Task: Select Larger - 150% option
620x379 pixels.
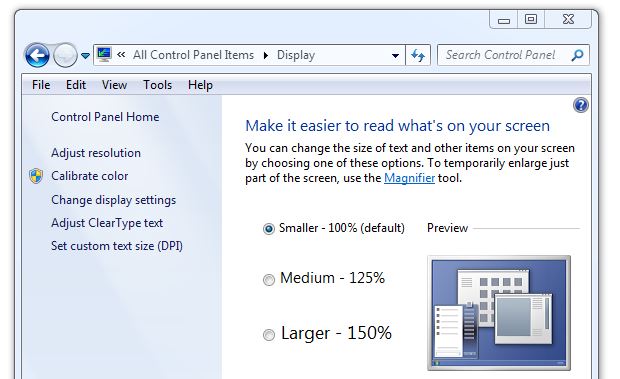Action: pyautogui.click(x=268, y=334)
